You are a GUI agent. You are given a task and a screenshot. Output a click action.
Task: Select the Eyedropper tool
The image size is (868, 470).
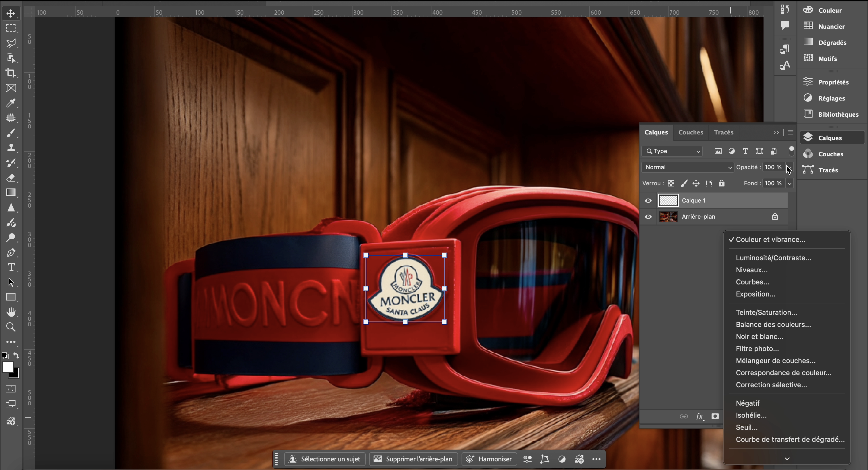pos(11,103)
